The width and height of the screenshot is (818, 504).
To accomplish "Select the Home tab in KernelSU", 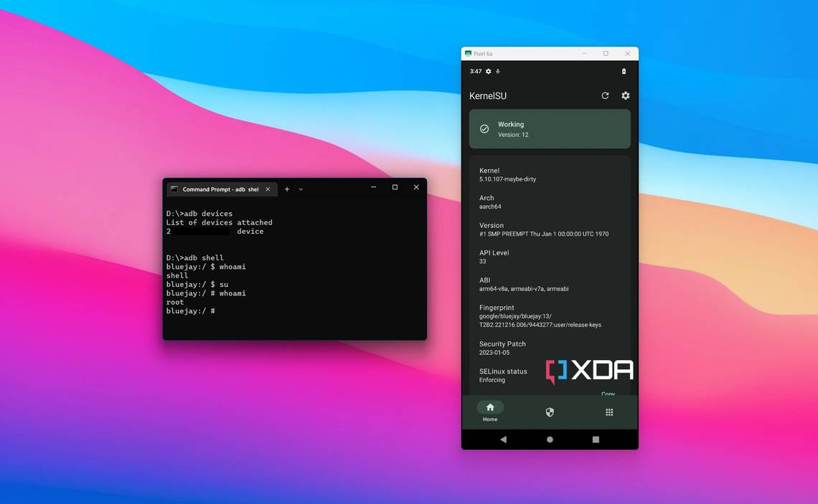I will coord(490,412).
